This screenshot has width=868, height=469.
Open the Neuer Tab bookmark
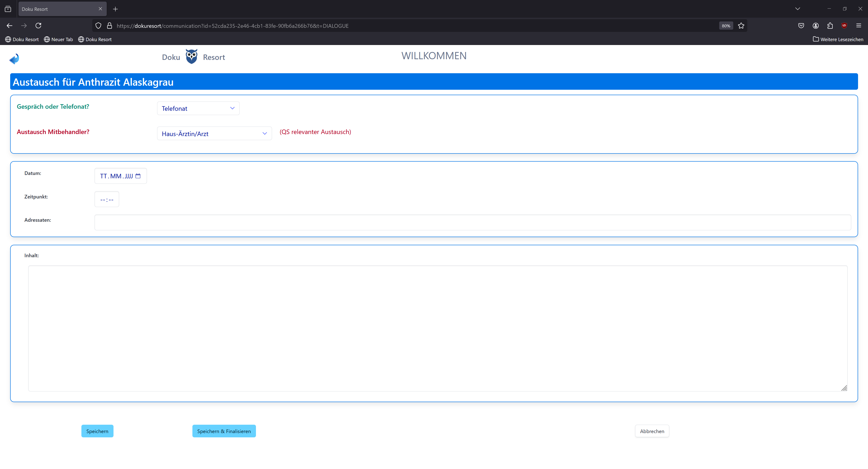tap(59, 39)
